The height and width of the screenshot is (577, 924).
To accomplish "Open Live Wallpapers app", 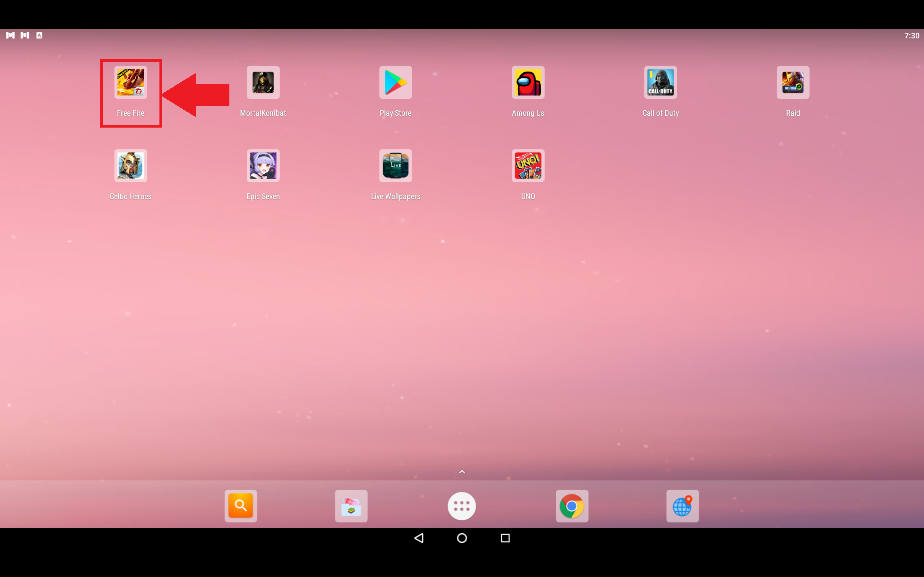I will (395, 165).
